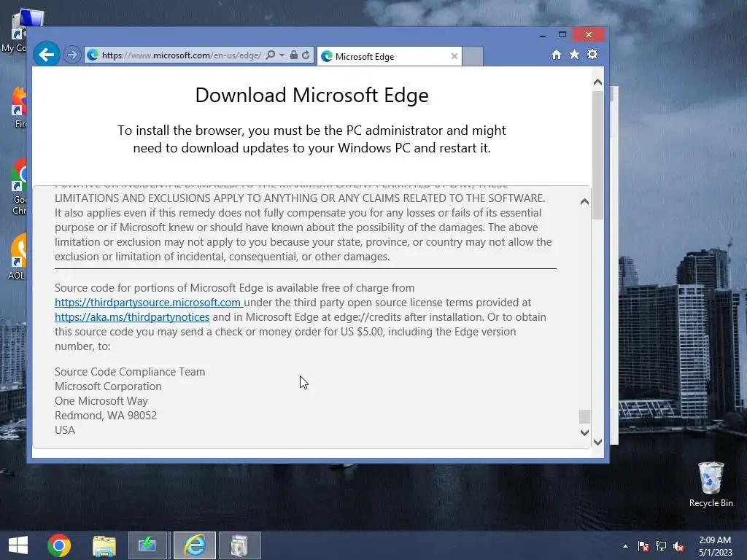Click the Edge favicon in address bar

pyautogui.click(x=93, y=55)
